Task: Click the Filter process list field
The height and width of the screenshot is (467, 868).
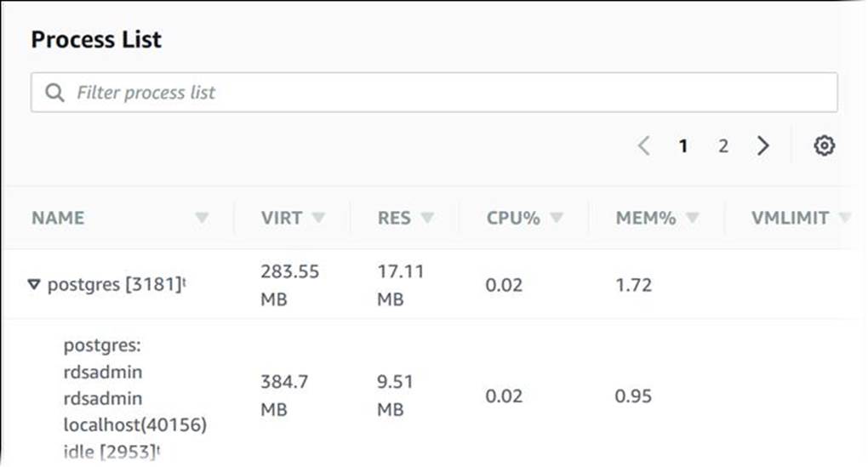Action: pos(443,93)
